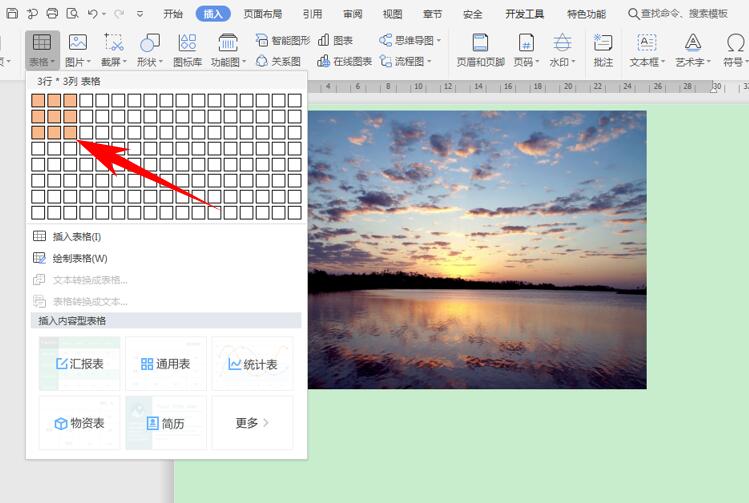Viewport: 749px width, 503px height.
Task: Click the 功能图 icon
Action: pyautogui.click(x=228, y=43)
